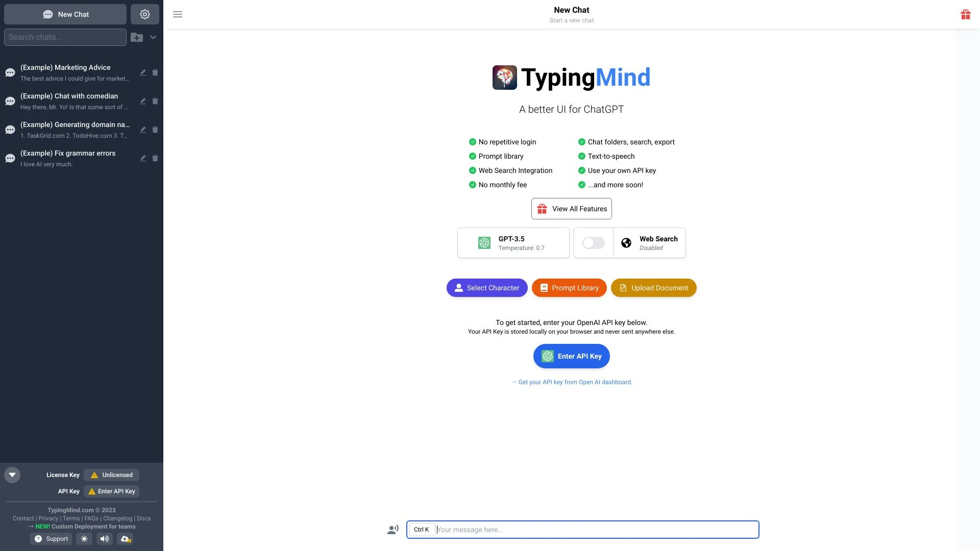Select the Select Character option
This screenshot has width=980, height=551.
[x=487, y=288]
